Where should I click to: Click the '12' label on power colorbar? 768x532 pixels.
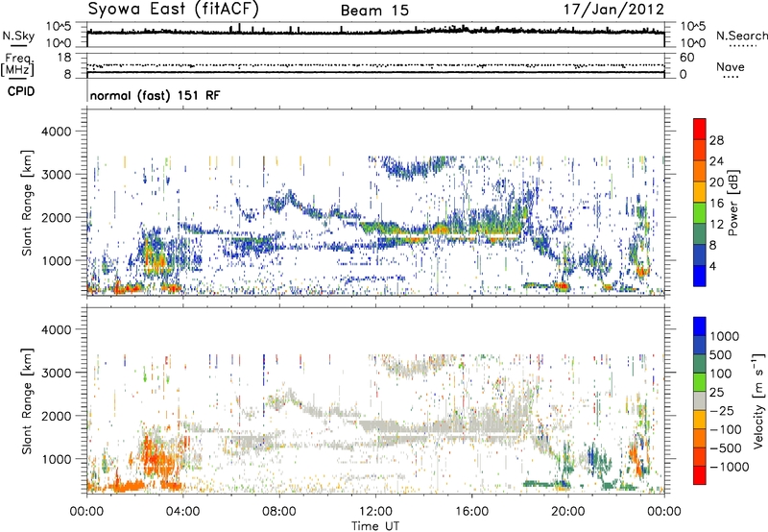(x=716, y=225)
